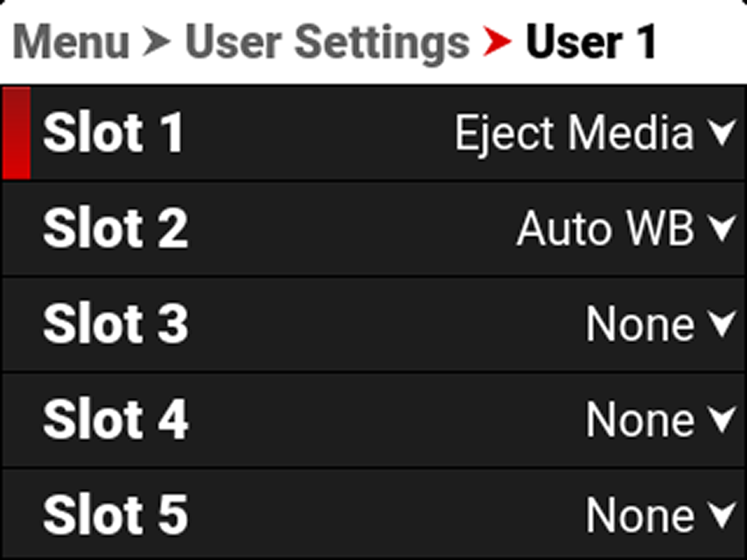Click the red breadcrumb arrow icon
This screenshot has height=560, width=747.
point(497,42)
